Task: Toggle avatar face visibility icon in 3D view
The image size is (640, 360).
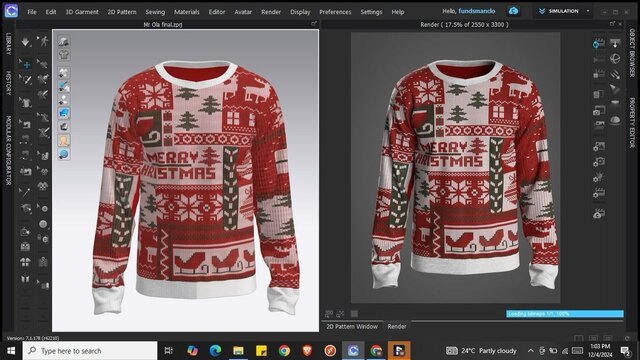Action: [x=64, y=140]
